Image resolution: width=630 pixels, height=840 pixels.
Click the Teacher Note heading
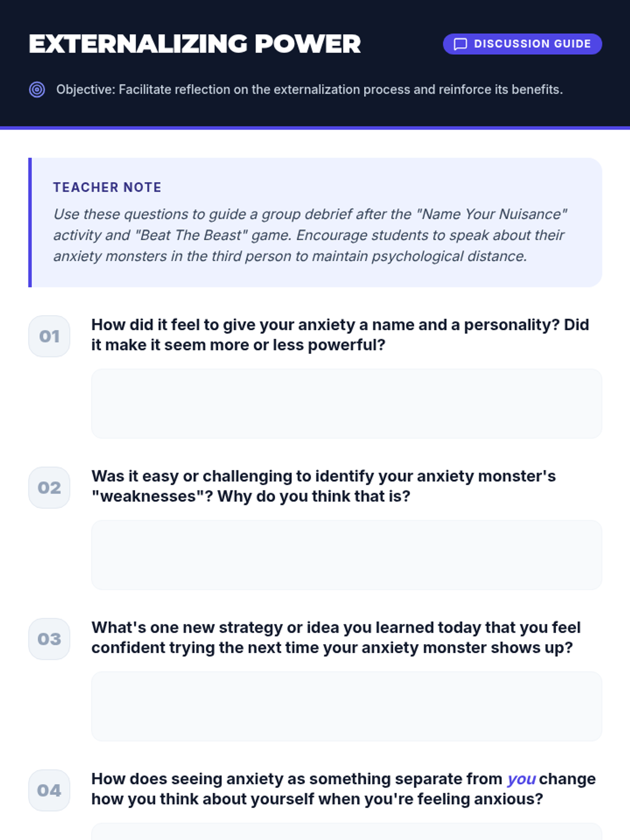pyautogui.click(x=107, y=187)
